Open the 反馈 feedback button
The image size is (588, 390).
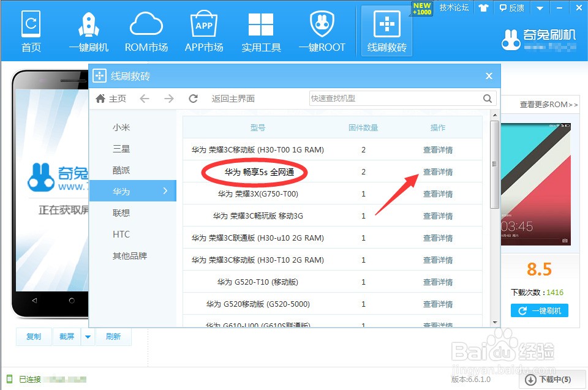pos(512,8)
